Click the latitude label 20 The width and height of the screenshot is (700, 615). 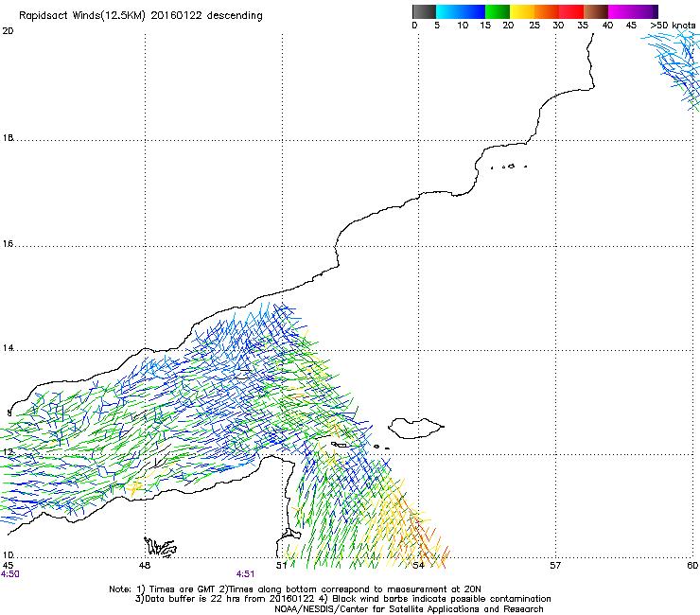(8, 31)
